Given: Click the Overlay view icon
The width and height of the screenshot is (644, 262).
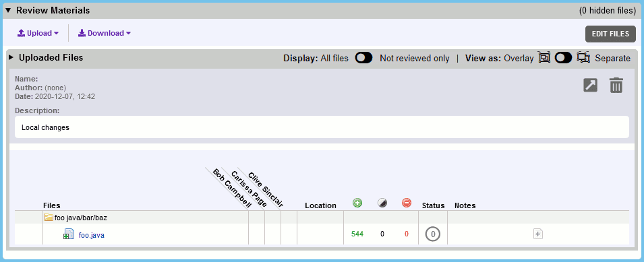Looking at the screenshot, I should coord(544,58).
